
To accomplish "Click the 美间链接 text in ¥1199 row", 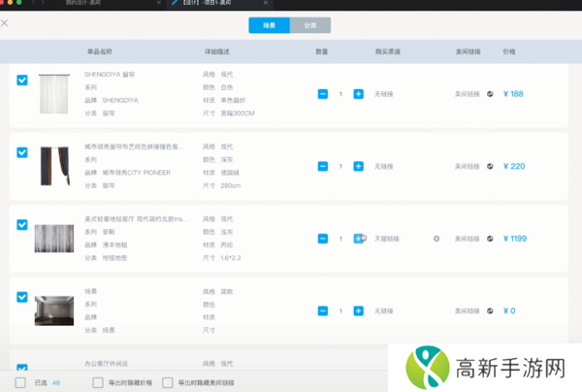I will point(468,239).
